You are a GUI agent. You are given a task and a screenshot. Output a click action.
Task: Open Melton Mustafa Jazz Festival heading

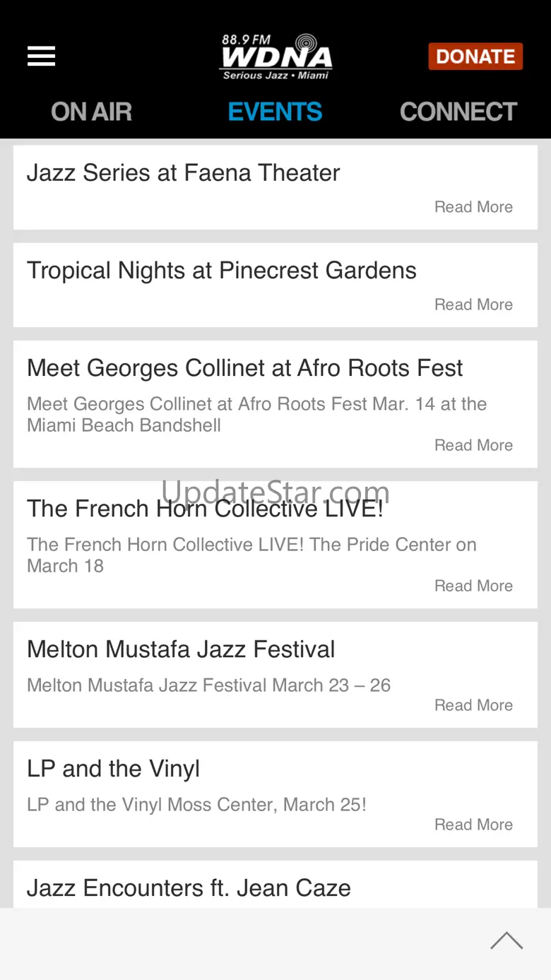[181, 649]
